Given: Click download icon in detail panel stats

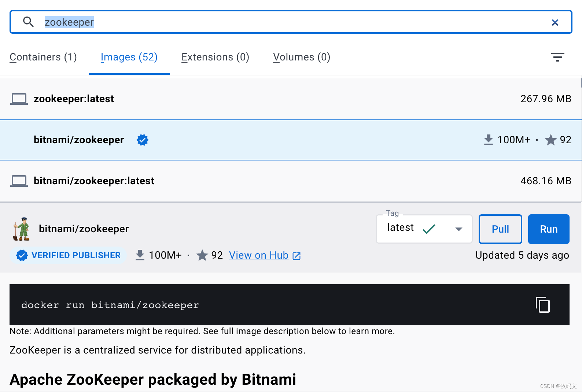Looking at the screenshot, I should [140, 255].
